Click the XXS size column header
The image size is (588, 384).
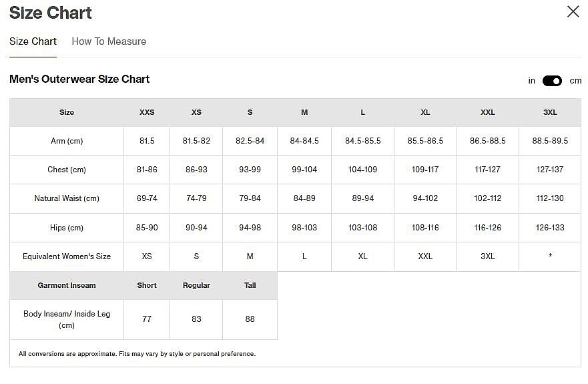tap(147, 112)
